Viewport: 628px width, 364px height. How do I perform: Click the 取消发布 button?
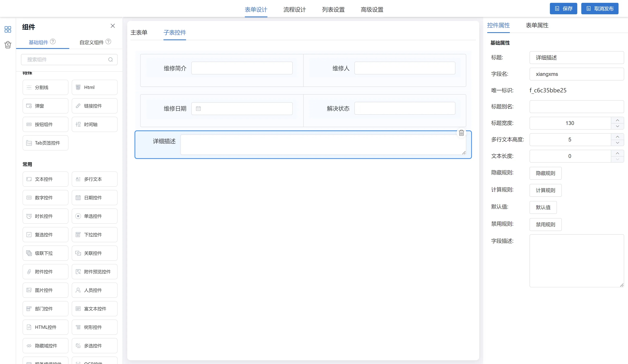click(600, 9)
